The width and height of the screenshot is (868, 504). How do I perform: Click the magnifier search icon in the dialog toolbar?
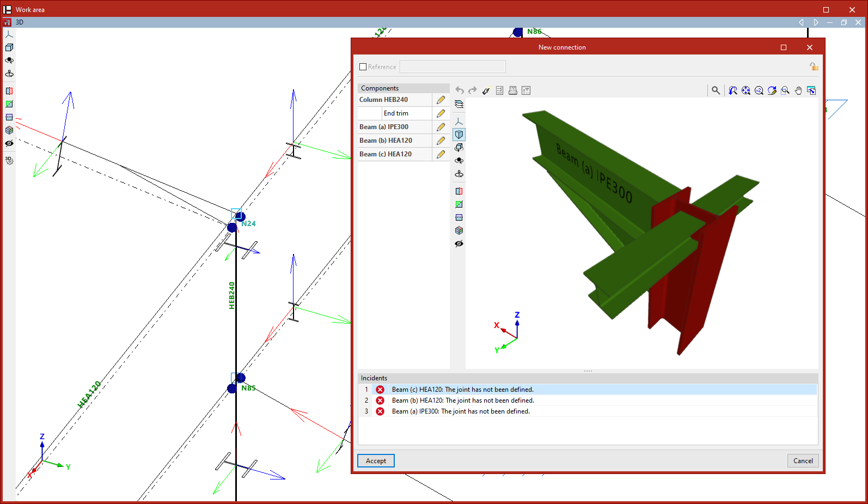[x=716, y=90]
